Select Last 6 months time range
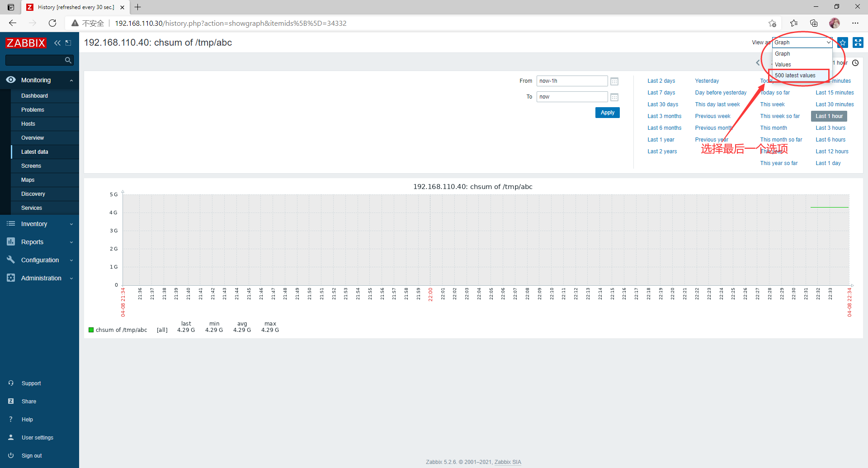Screen dimensions: 868x468 tap(664, 128)
